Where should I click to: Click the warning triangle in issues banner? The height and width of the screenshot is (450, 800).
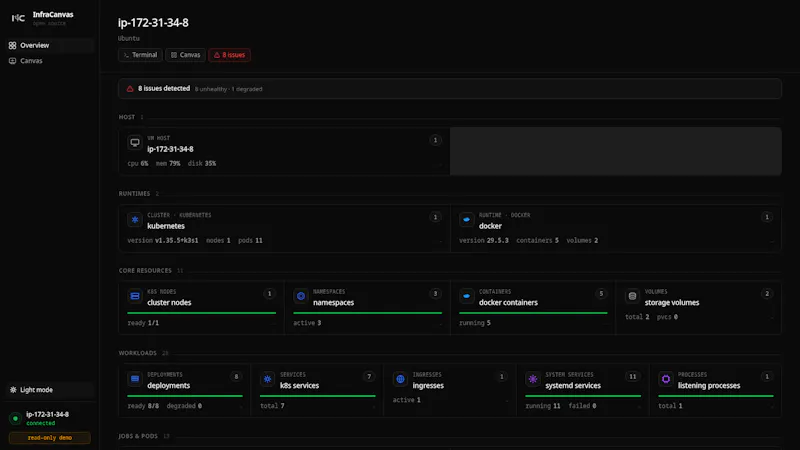(130, 89)
